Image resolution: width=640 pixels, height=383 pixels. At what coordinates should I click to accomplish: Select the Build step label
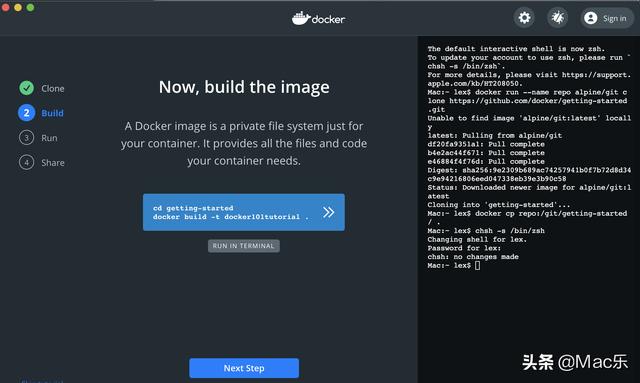point(52,113)
